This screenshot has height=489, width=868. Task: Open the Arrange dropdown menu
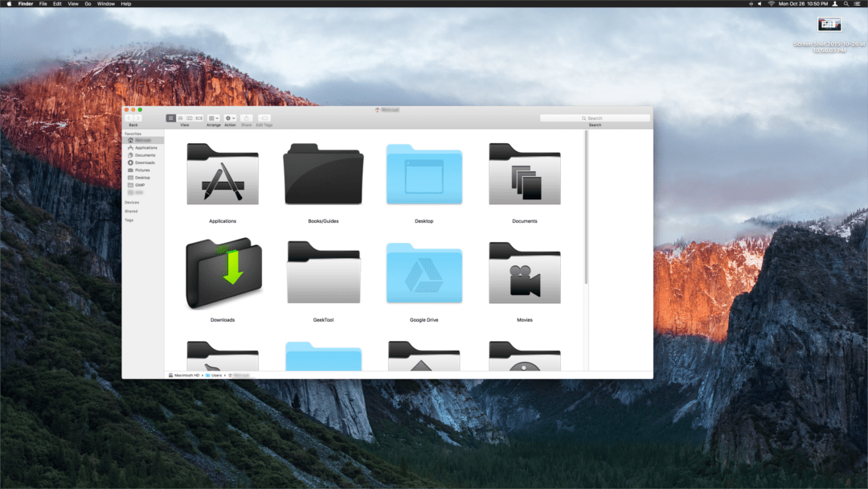tap(214, 118)
